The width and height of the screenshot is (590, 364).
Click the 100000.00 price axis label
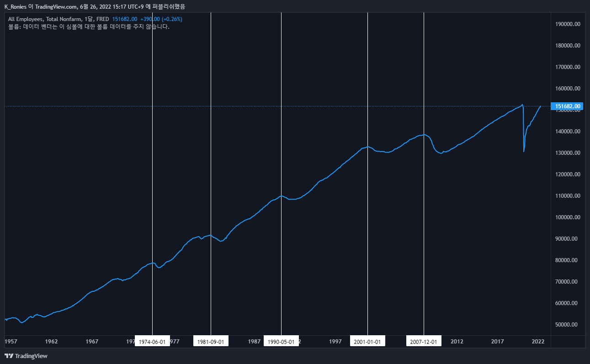coord(568,217)
